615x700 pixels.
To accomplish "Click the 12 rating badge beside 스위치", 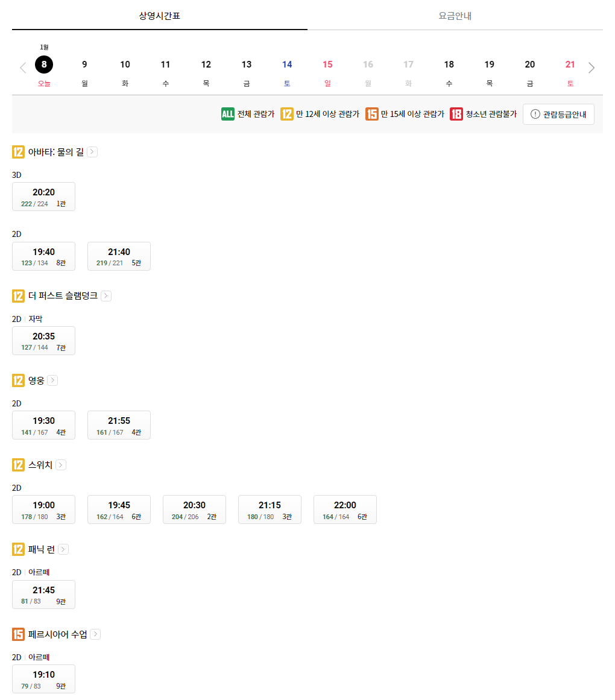I will (x=18, y=465).
